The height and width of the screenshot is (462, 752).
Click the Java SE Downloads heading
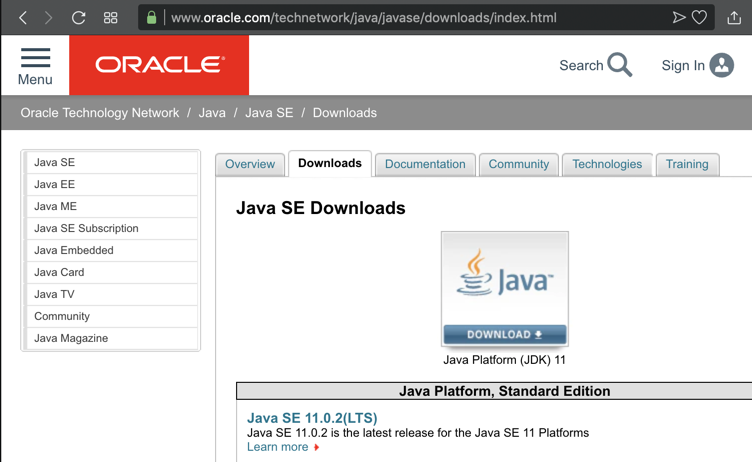tap(321, 208)
